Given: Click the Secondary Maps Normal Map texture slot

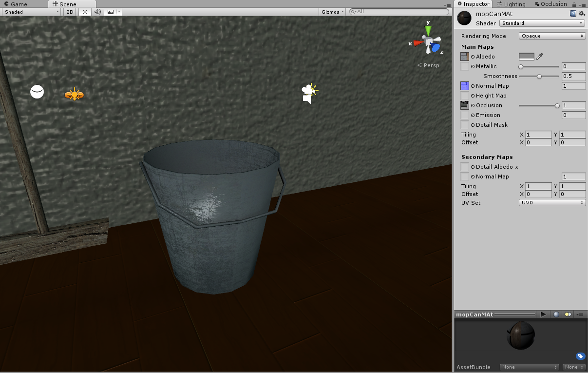Looking at the screenshot, I should tap(465, 177).
